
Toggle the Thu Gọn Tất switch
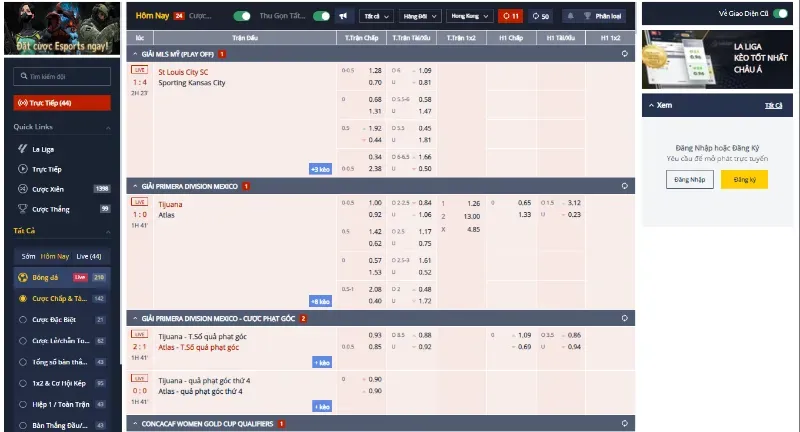coord(321,16)
